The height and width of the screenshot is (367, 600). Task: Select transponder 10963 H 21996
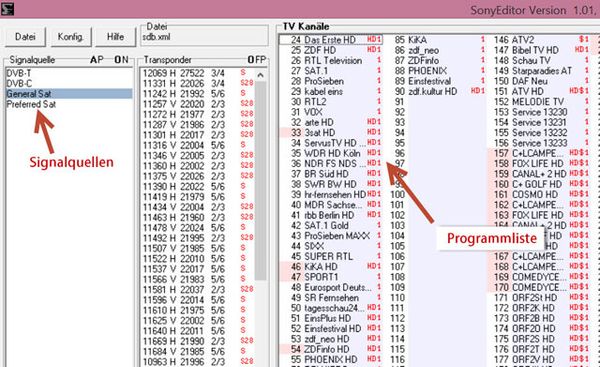[x=198, y=362]
